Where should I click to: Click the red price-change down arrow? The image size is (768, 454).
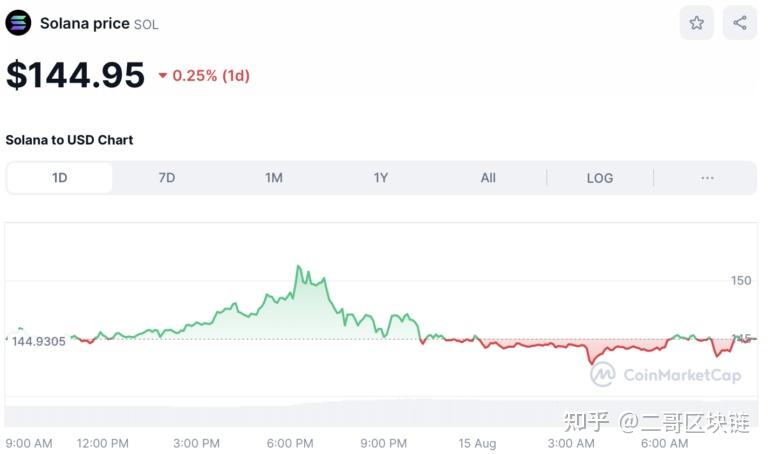(163, 76)
